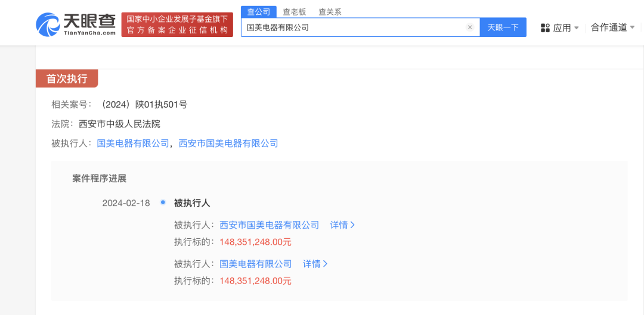644x315 pixels.
Task: Click the 首次执行 red tag
Action: pos(67,79)
